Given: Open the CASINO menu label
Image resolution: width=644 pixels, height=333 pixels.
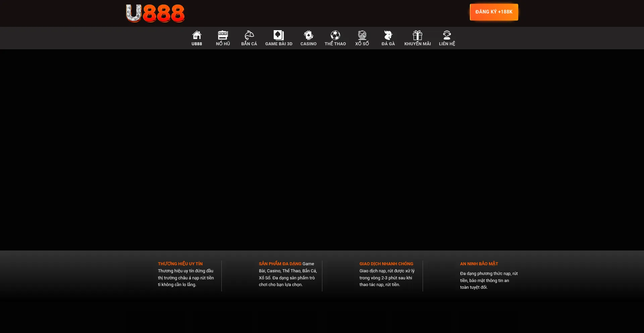Looking at the screenshot, I should 308,44.
